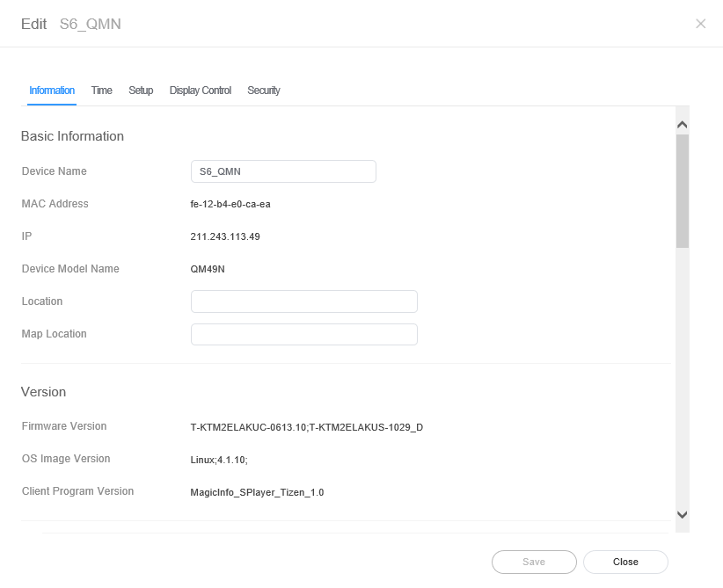This screenshot has width=723, height=588.
Task: Click the device model name QM49N
Action: [209, 269]
